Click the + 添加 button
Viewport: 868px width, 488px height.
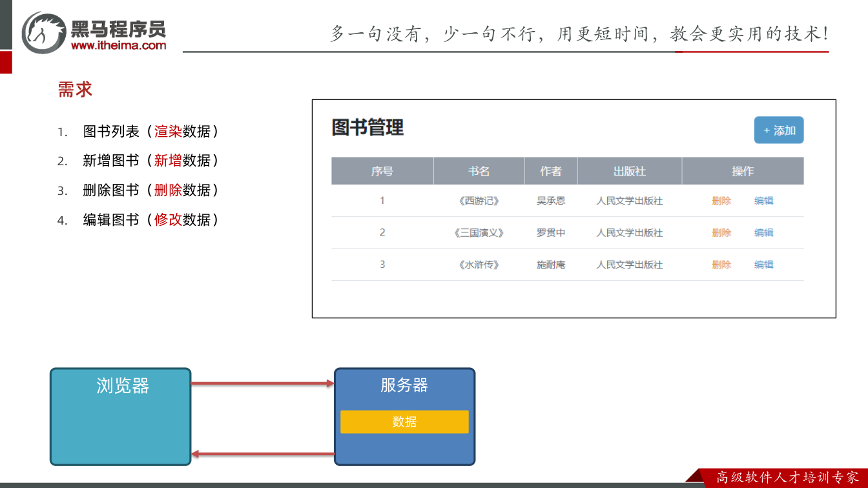coord(779,130)
